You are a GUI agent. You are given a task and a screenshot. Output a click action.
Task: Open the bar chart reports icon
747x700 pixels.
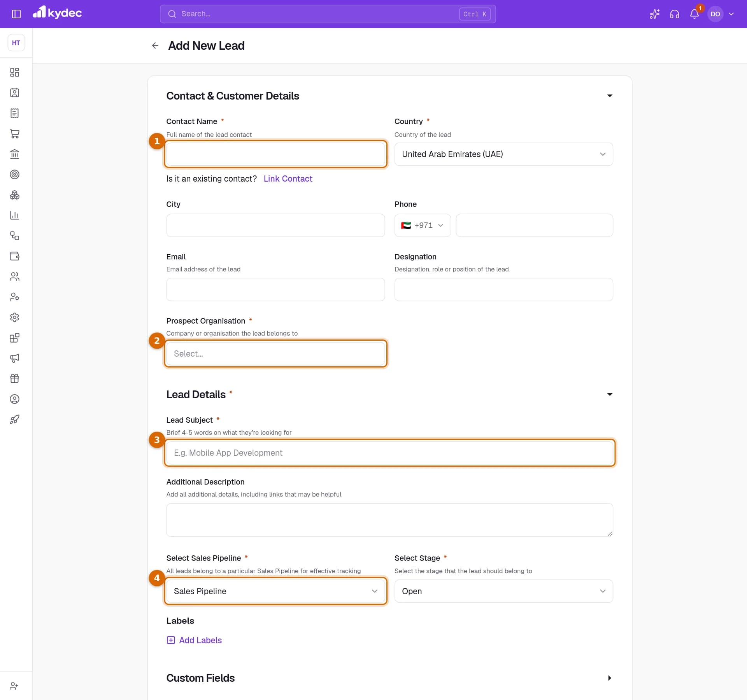(x=14, y=215)
